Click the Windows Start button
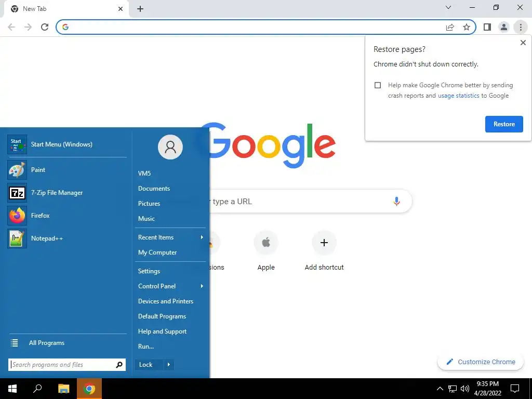532x399 pixels. (x=12, y=389)
